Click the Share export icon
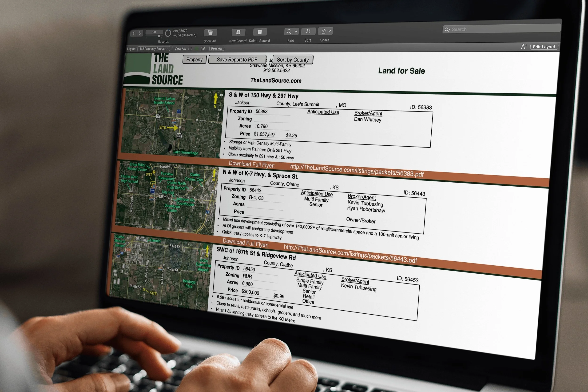This screenshot has height=392, width=588. [x=323, y=31]
